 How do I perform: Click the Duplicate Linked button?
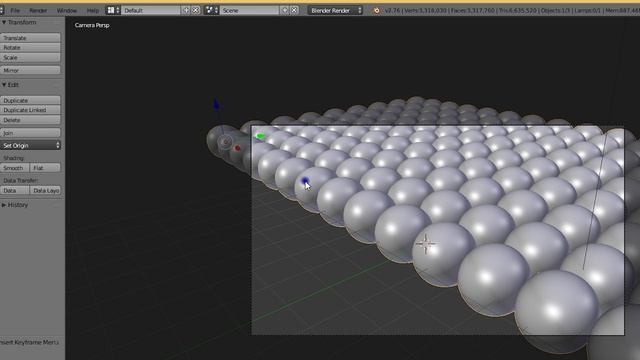(x=31, y=110)
